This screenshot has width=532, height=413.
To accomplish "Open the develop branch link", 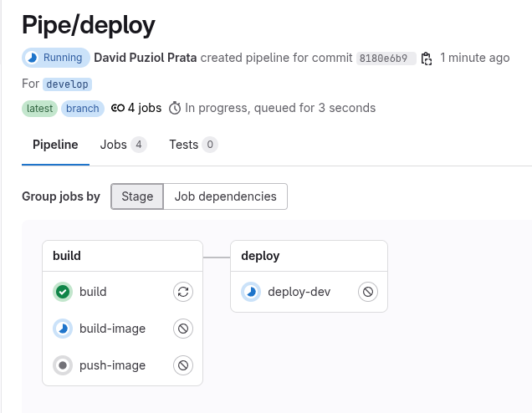I will tap(67, 84).
